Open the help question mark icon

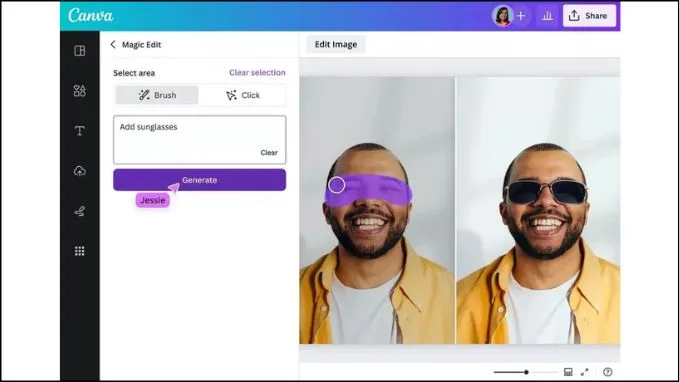click(x=608, y=372)
